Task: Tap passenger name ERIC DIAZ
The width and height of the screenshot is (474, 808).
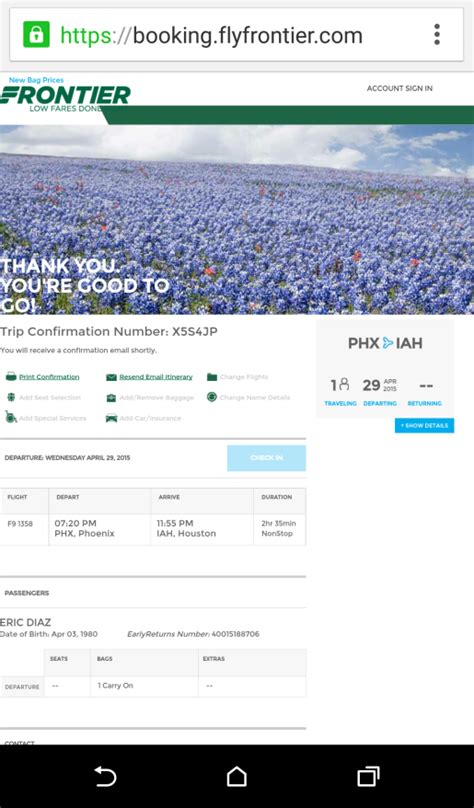Action: pyautogui.click(x=26, y=622)
